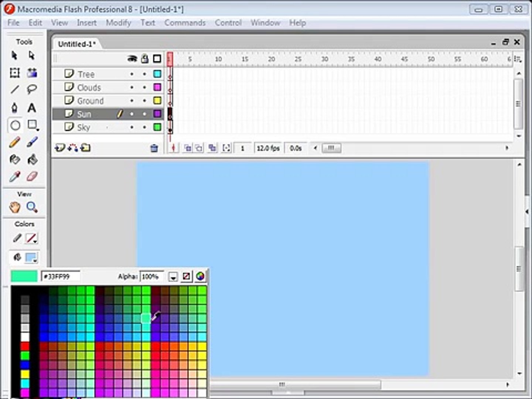
Task: Open the timeline options menu
Action: pos(518,59)
